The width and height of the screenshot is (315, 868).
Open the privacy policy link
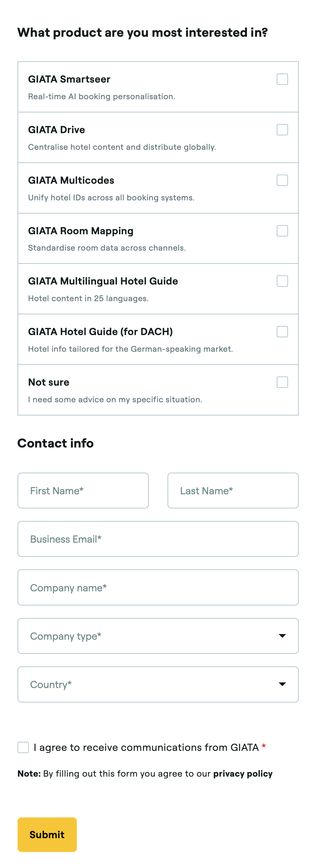tap(242, 774)
